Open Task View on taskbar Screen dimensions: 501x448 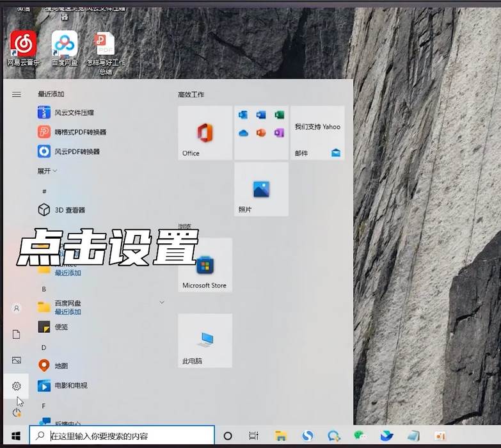tap(253, 436)
